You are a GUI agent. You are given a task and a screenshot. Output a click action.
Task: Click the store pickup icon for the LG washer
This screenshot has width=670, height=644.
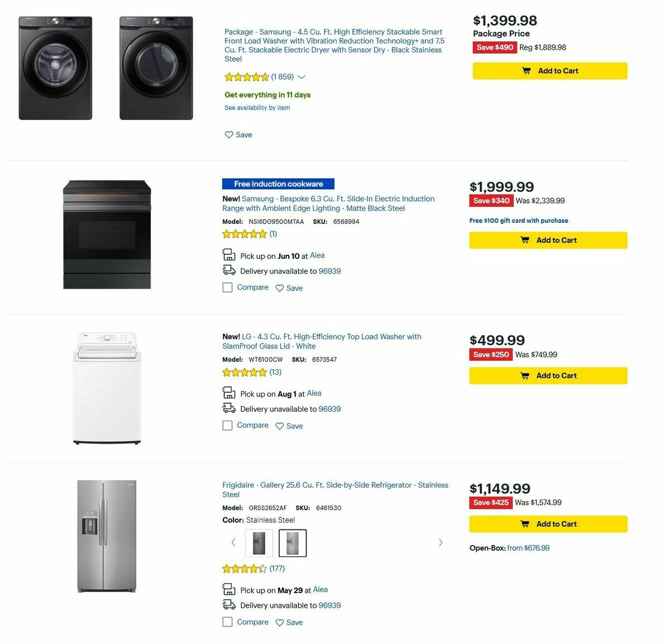tap(229, 393)
